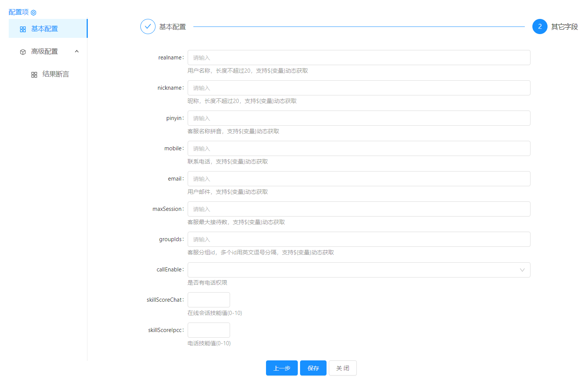Click the callEnable dropdown arrow

point(522,270)
